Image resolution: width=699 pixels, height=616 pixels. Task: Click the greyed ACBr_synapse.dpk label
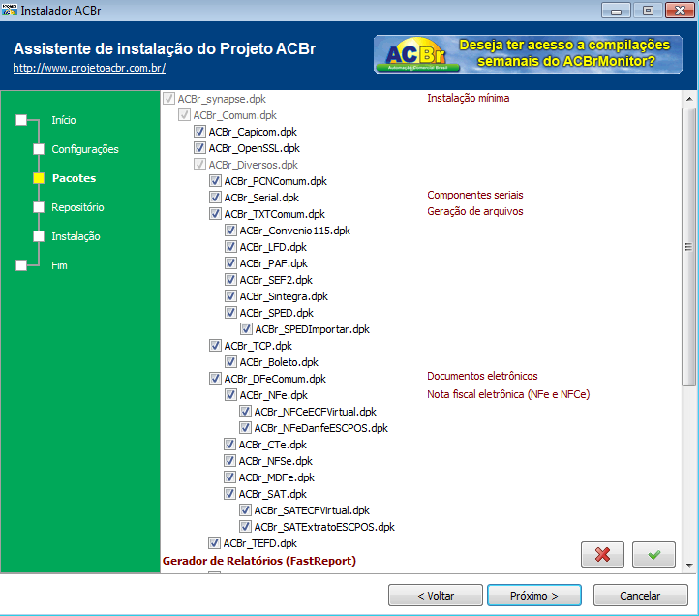222,99
